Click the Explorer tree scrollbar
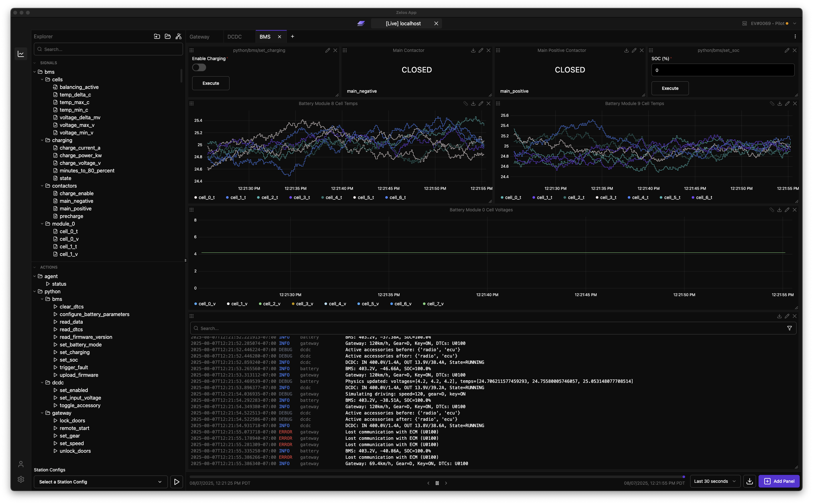Viewport: 813px width, 504px height. [181, 76]
